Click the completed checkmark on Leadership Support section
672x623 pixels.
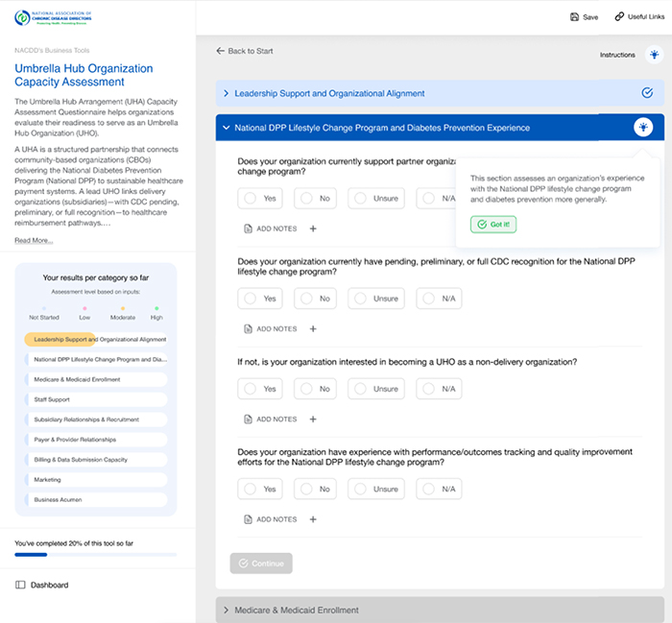click(x=647, y=93)
